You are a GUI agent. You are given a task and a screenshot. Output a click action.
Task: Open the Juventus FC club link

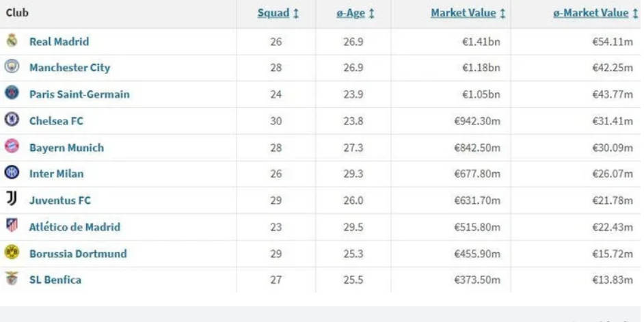60,200
